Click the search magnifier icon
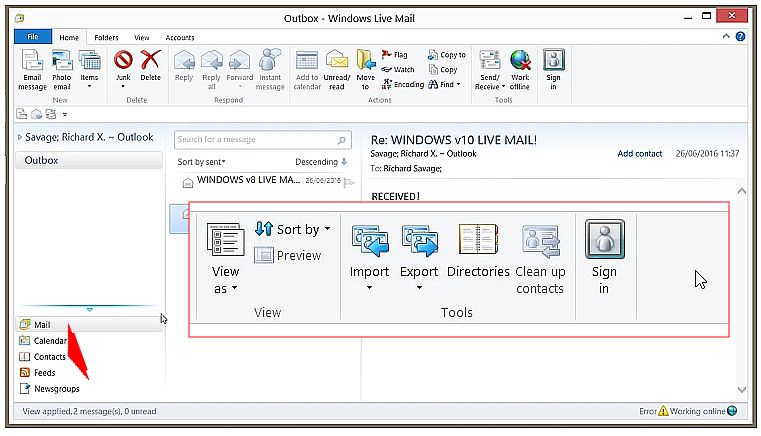The width and height of the screenshot is (761, 436). (x=342, y=140)
